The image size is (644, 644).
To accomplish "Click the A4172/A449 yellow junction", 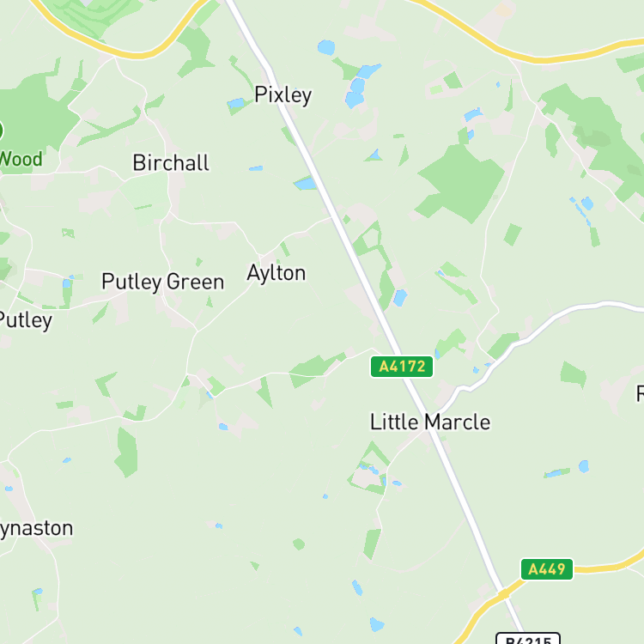I will 503,594.
